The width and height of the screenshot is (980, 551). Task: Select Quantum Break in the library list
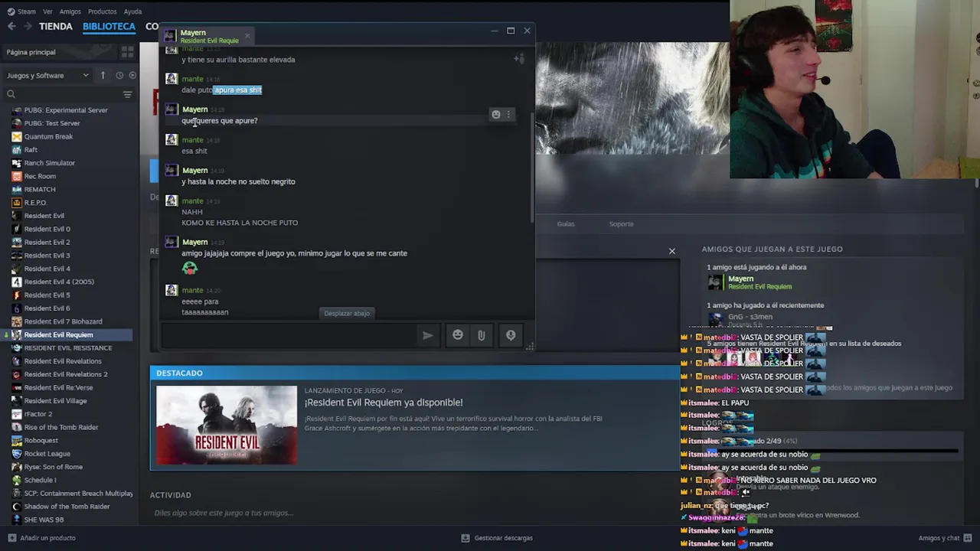point(48,136)
